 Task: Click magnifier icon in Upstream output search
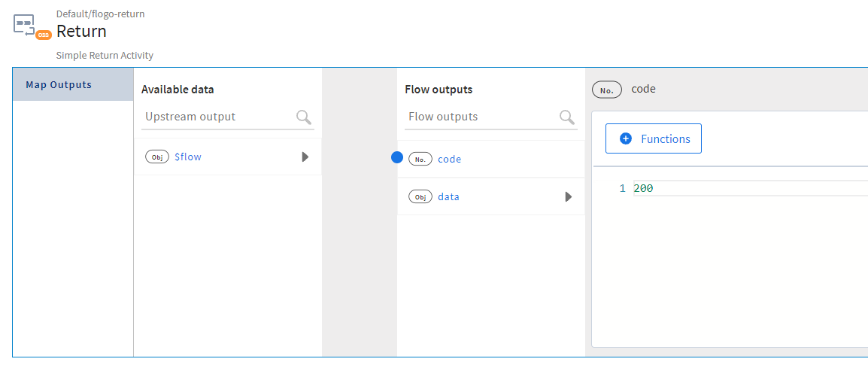click(303, 117)
